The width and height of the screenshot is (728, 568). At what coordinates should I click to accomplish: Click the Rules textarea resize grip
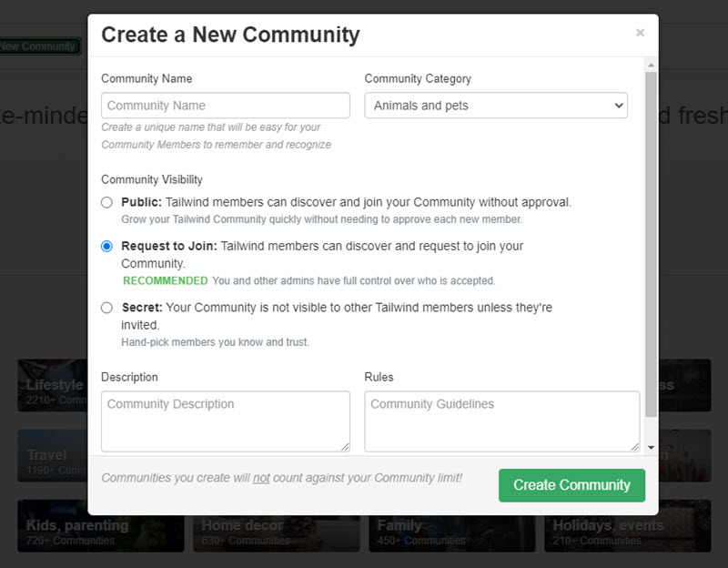click(634, 446)
